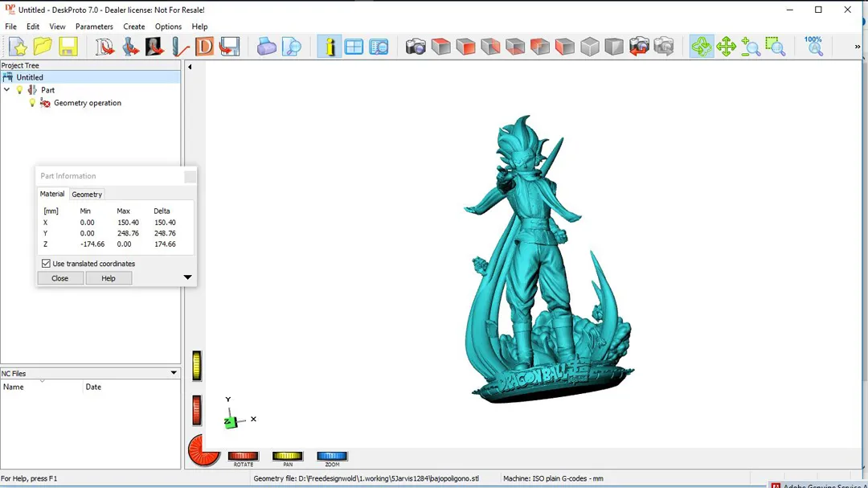868x488 pixels.
Task: Expand the toolbar overflow chevron
Action: tap(858, 47)
